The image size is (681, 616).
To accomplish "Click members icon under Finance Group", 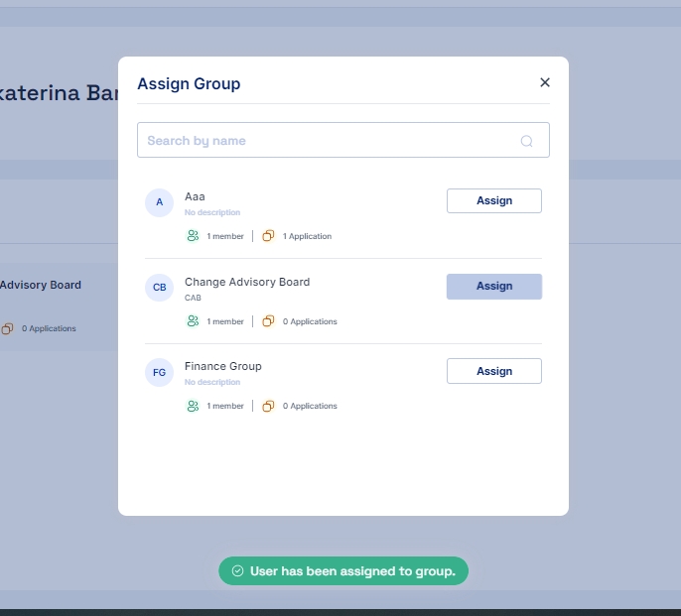I will 193,406.
